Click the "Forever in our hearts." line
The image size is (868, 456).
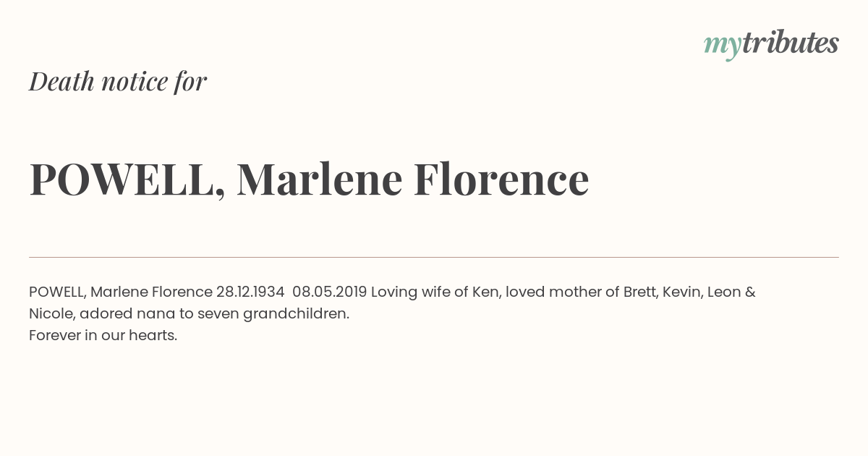(103, 336)
